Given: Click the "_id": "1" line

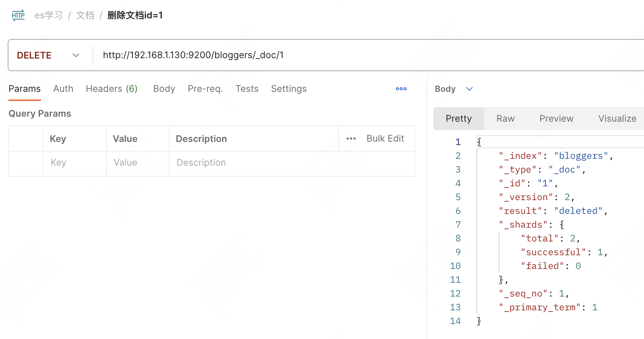Looking at the screenshot, I should [x=528, y=183].
